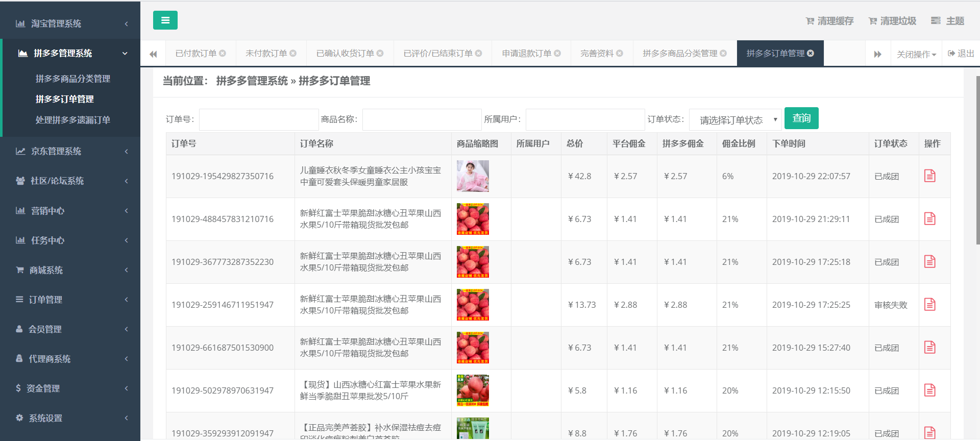Image resolution: width=980 pixels, height=441 pixels.
Task: Close the 完善资料 tab
Action: point(620,53)
